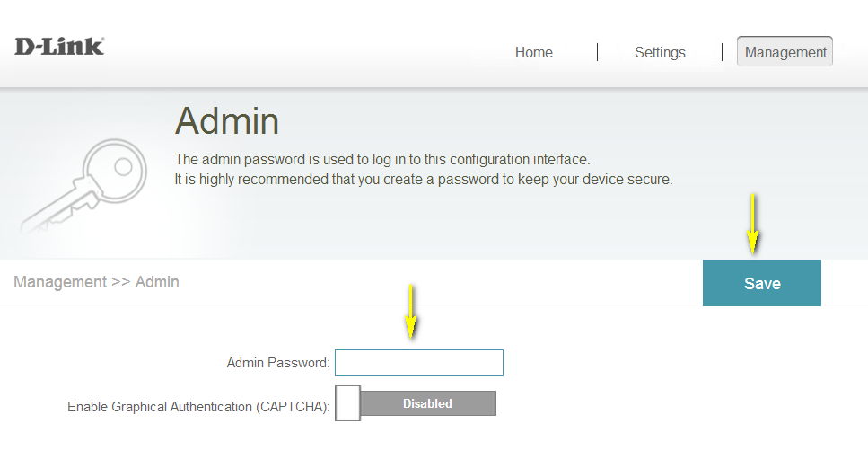
Task: Click the white knob of the CAPTCHA switch
Action: coord(348,403)
